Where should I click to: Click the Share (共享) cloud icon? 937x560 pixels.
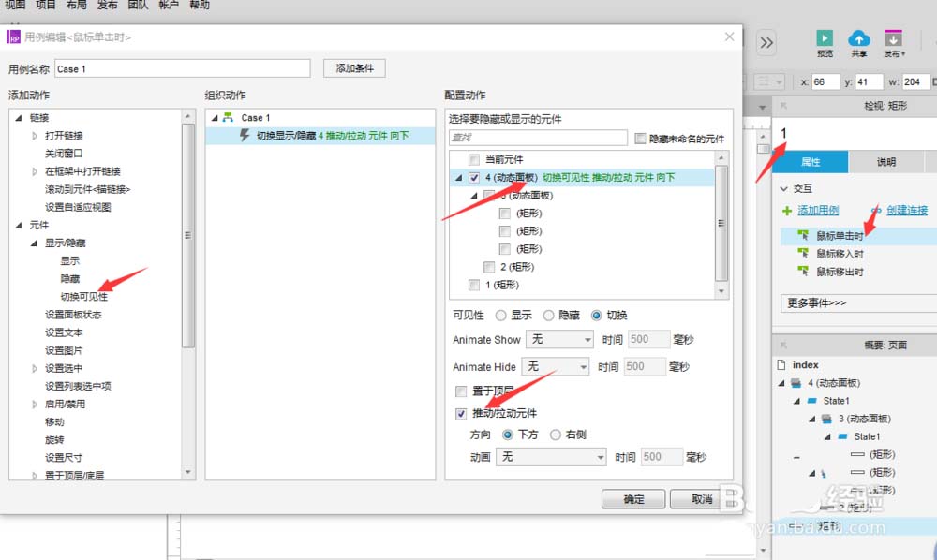pyautogui.click(x=858, y=38)
